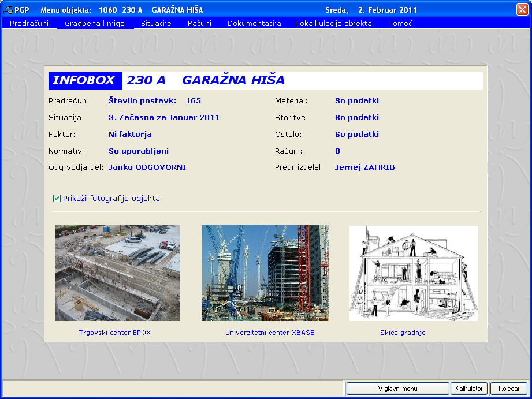Screen dimensions: 532x399
Task: Open the Pokalkulacije objekta menu
Action: pos(333,24)
